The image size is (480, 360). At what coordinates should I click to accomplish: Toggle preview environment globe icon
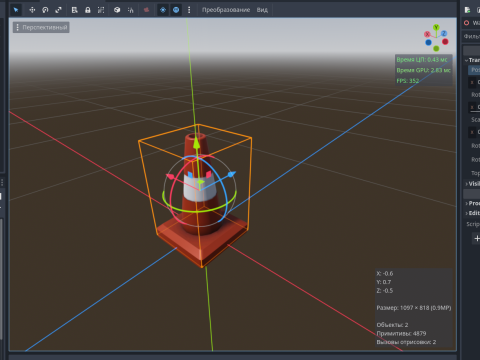(176, 10)
